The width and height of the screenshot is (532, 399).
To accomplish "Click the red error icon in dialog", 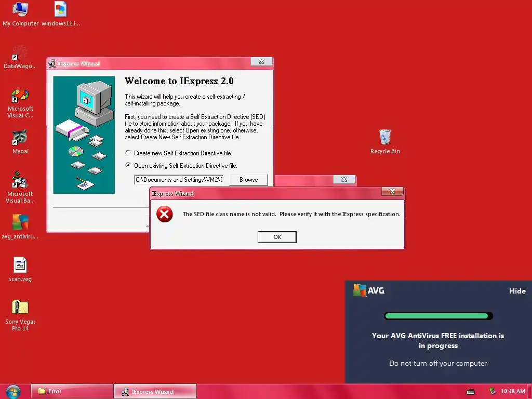I will tap(165, 214).
